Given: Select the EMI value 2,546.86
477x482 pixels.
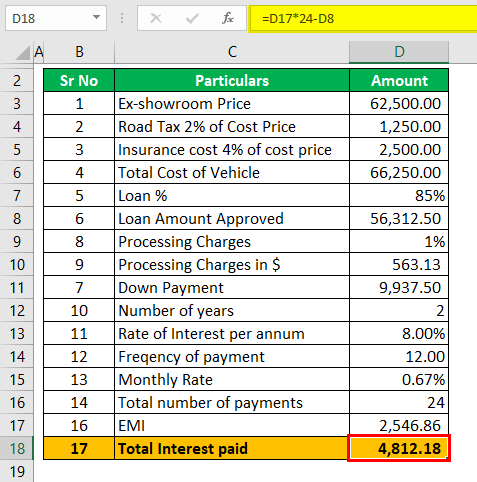Looking at the screenshot, I should [399, 426].
